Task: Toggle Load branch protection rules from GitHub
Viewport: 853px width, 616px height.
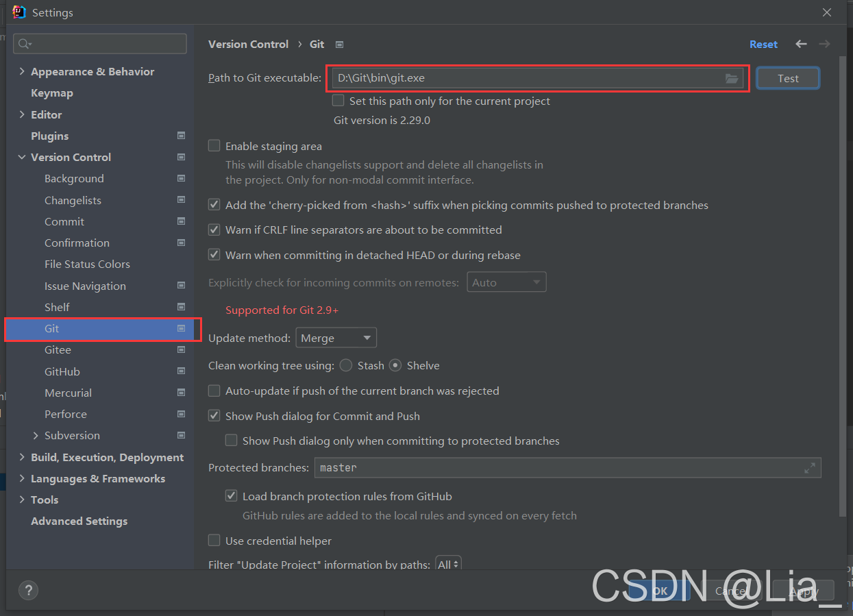Action: pos(232,496)
